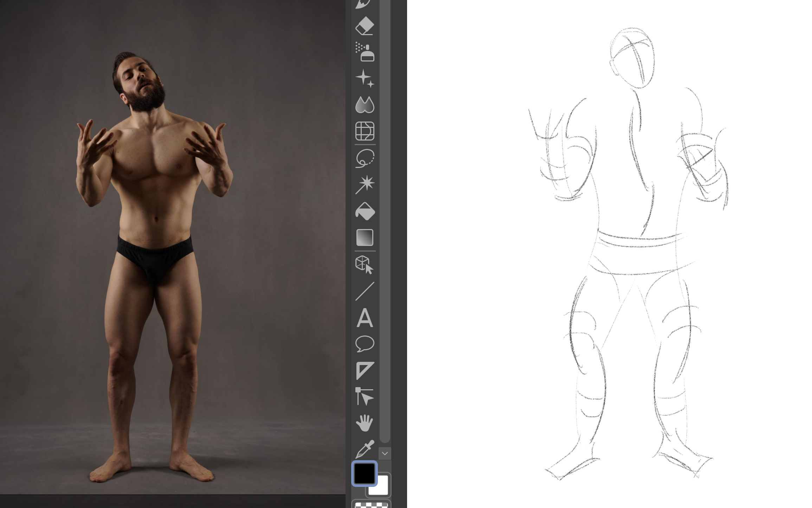Click the black main color swatch
Screen dimensions: 812x508
364,473
